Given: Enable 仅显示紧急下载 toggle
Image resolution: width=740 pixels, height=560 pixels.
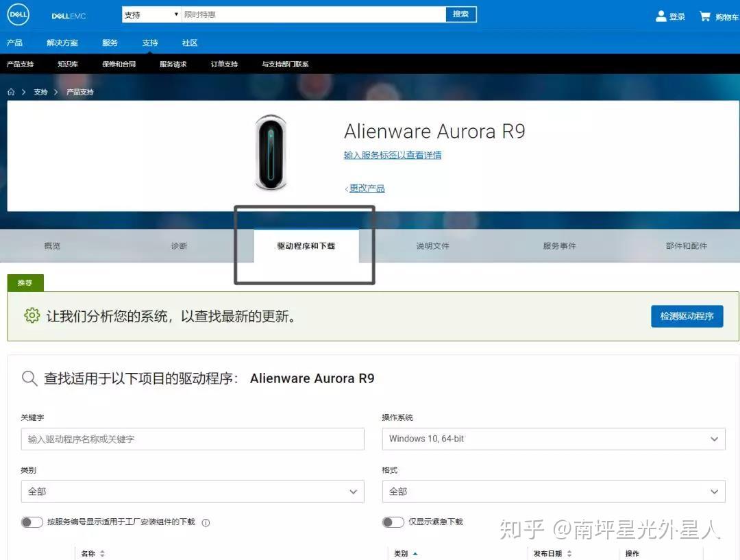Looking at the screenshot, I should 393,522.
